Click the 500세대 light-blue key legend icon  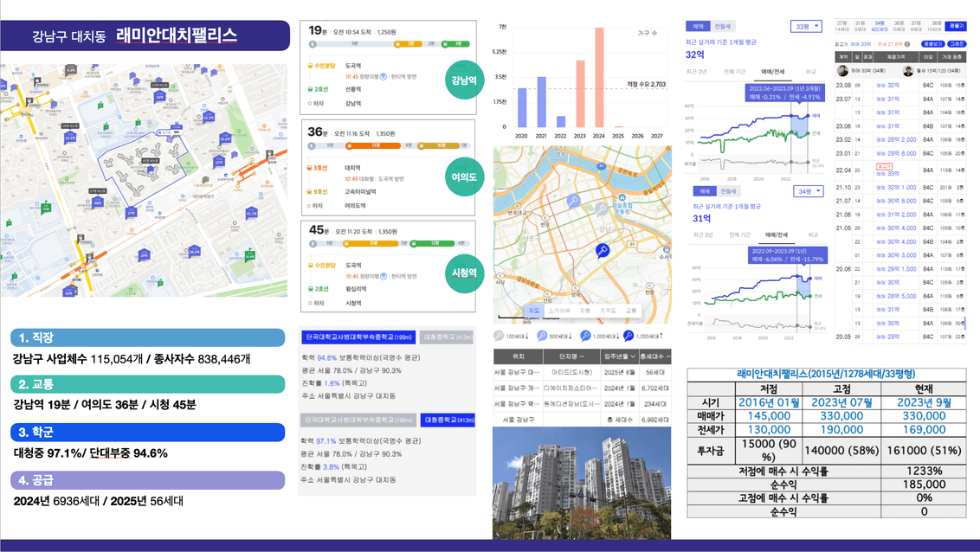(542, 336)
